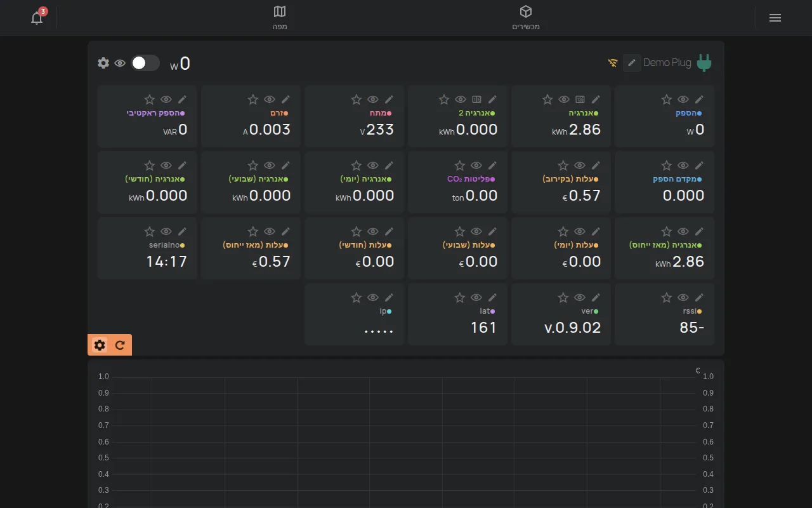The image size is (812, 508).
Task: Click the version value v.0.9.02
Action: (573, 328)
